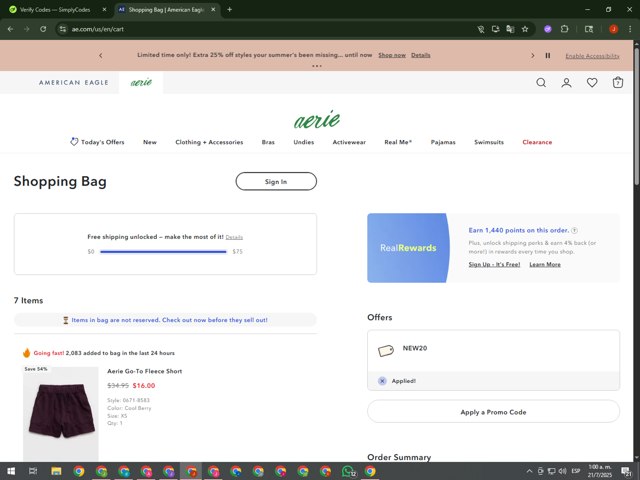Open the Activewear menu
The height and width of the screenshot is (480, 640).
tap(349, 142)
